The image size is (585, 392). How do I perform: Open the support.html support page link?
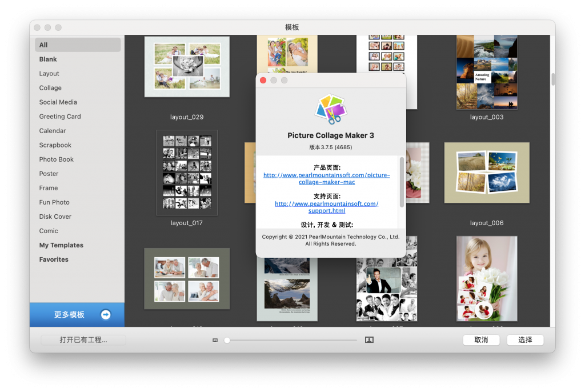click(327, 207)
